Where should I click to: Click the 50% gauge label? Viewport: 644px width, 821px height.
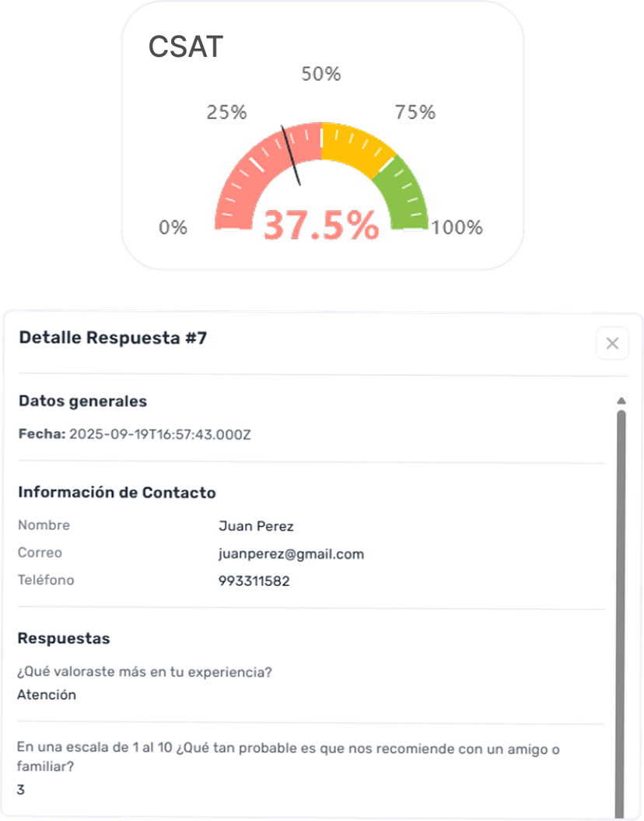320,75
